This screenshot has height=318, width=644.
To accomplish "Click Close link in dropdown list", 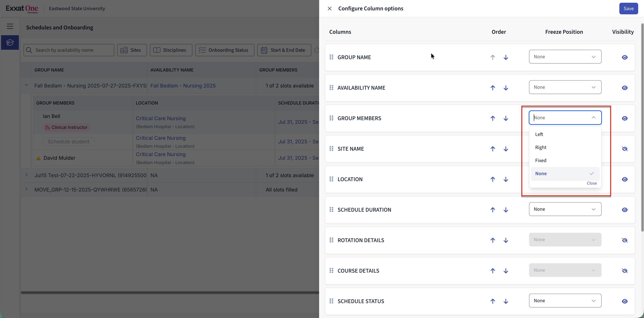I will 591,183.
